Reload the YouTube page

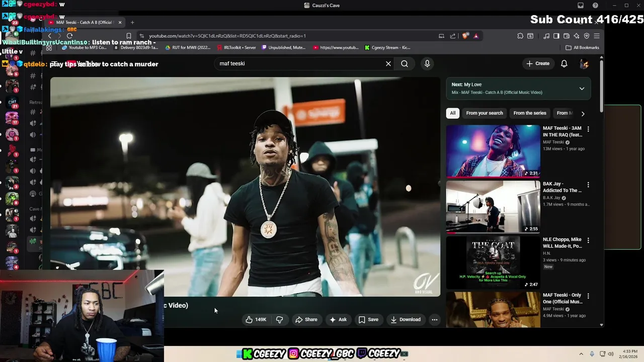pos(69,36)
